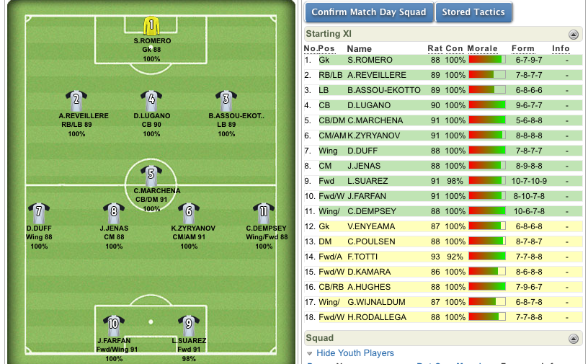Viewport: 588px width, 364px height.
Task: Click F.TOTTI's morale bar
Action: (487, 257)
